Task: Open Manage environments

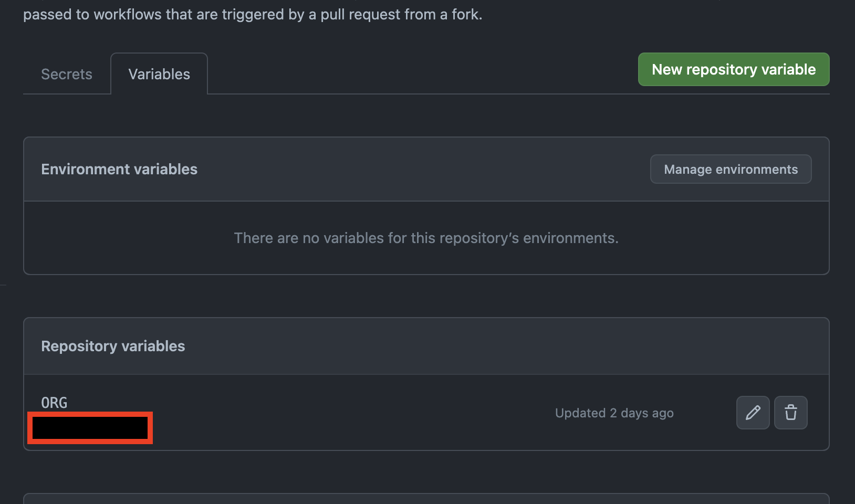Action: click(x=731, y=169)
